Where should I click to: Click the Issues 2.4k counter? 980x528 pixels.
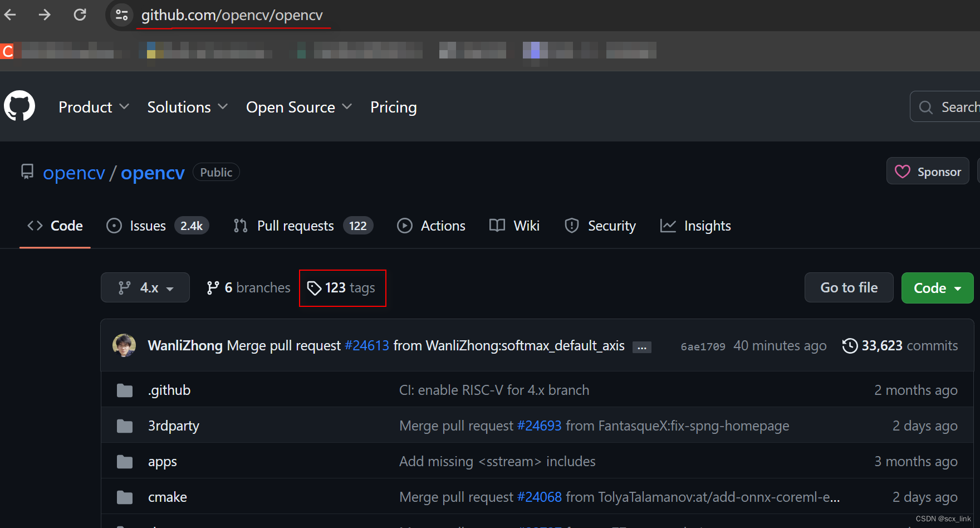192,226
